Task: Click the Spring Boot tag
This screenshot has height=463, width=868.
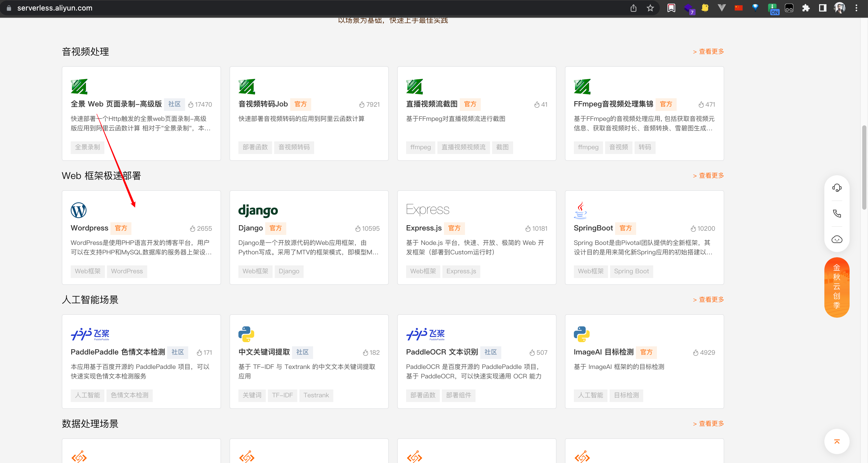Action: click(x=631, y=271)
